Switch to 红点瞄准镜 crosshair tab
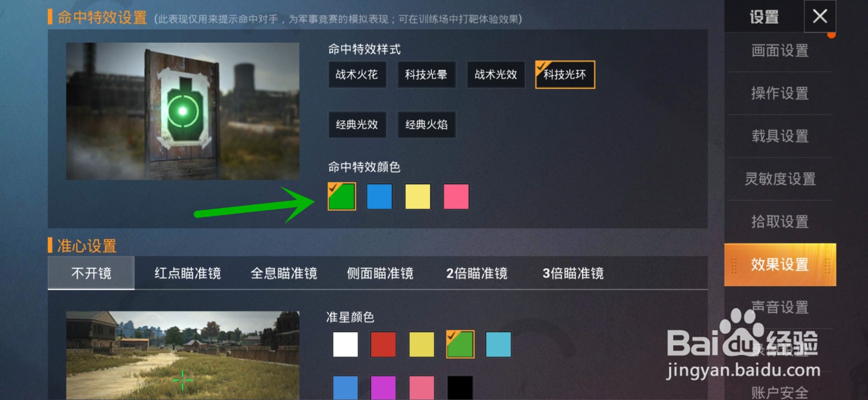 point(188,273)
